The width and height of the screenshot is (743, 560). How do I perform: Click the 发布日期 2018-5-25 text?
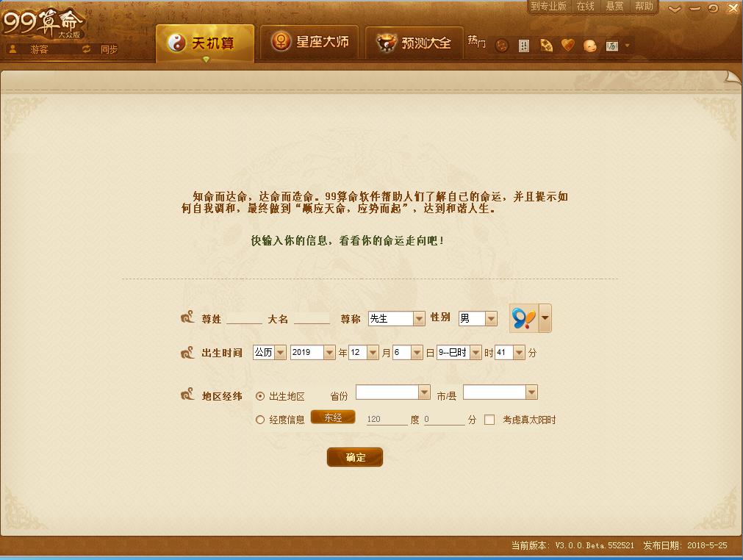tap(685, 545)
